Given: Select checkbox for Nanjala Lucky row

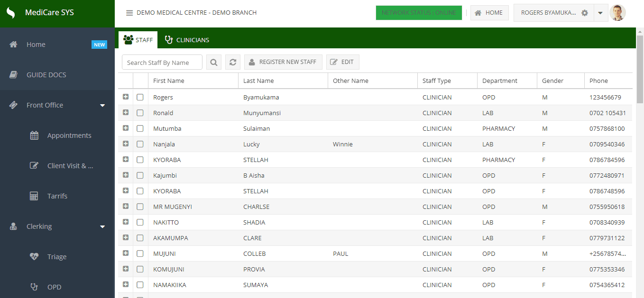Looking at the screenshot, I should click(140, 144).
